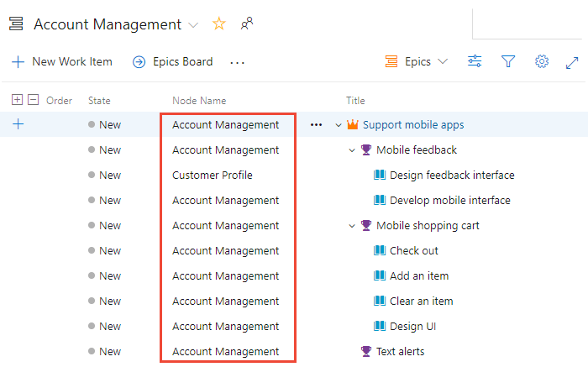Open the more actions ellipsis in toolbar
The height and width of the screenshot is (367, 588).
[x=237, y=63]
